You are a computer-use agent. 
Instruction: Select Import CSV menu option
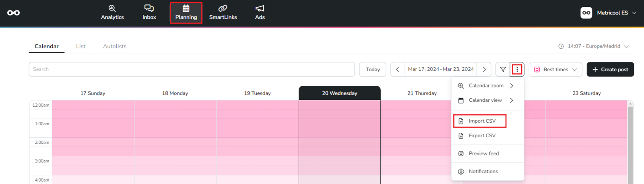482,121
